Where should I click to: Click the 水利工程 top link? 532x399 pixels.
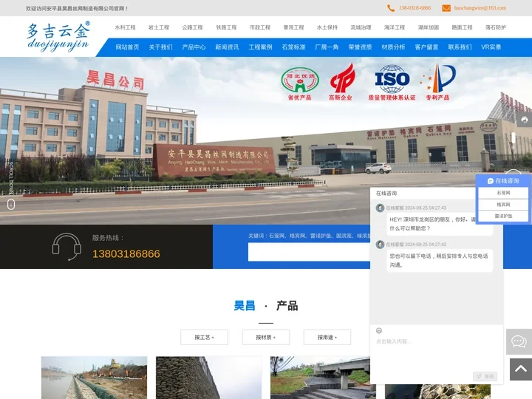tap(125, 27)
